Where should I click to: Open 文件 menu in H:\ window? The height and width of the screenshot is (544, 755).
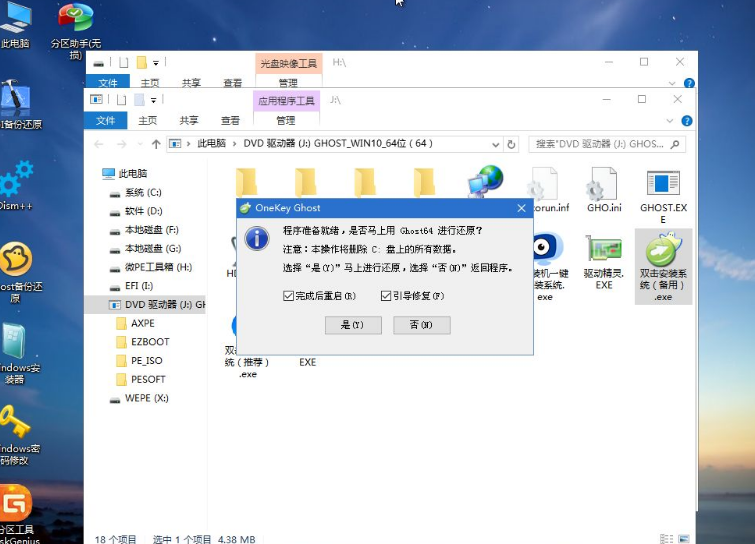point(108,83)
